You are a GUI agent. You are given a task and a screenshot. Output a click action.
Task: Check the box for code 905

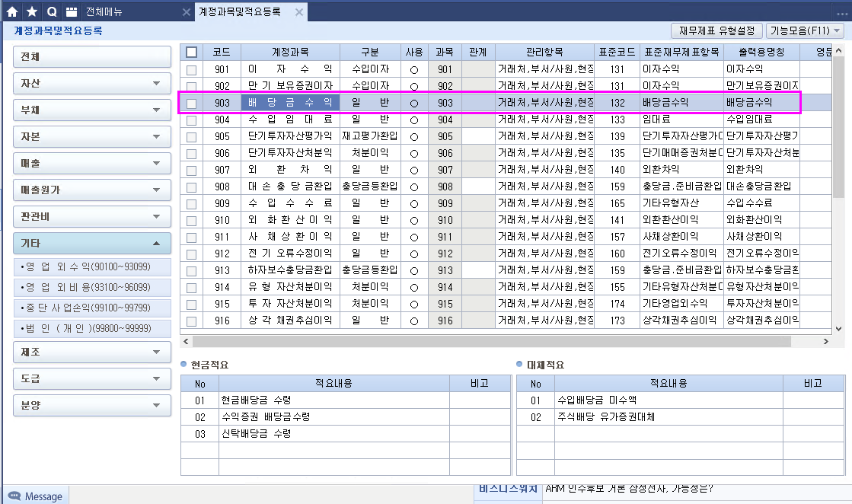click(191, 137)
